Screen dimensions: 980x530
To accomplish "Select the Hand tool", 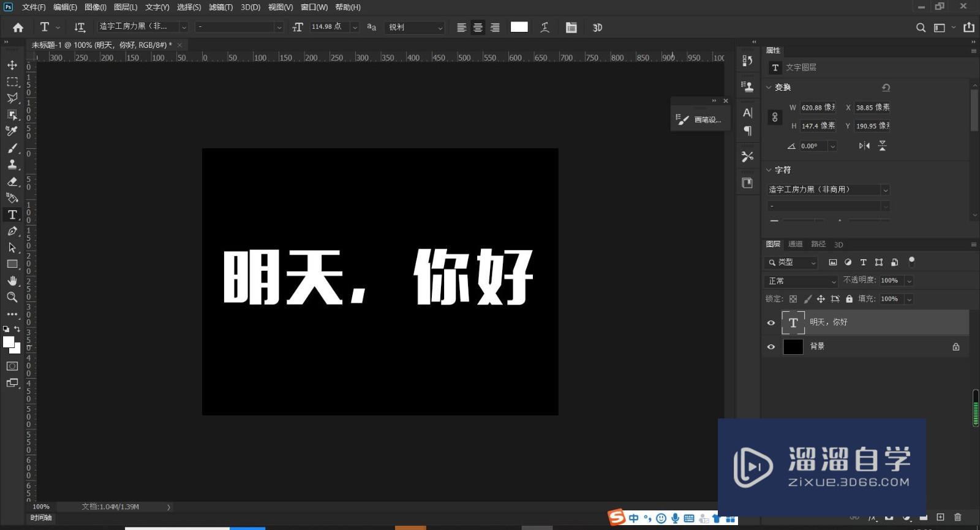I will pyautogui.click(x=12, y=281).
